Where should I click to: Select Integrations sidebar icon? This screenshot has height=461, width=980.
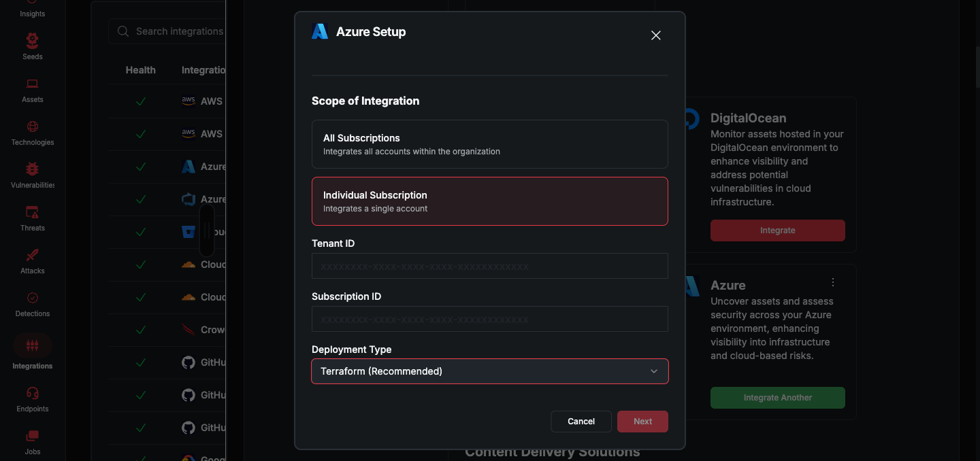[32, 346]
